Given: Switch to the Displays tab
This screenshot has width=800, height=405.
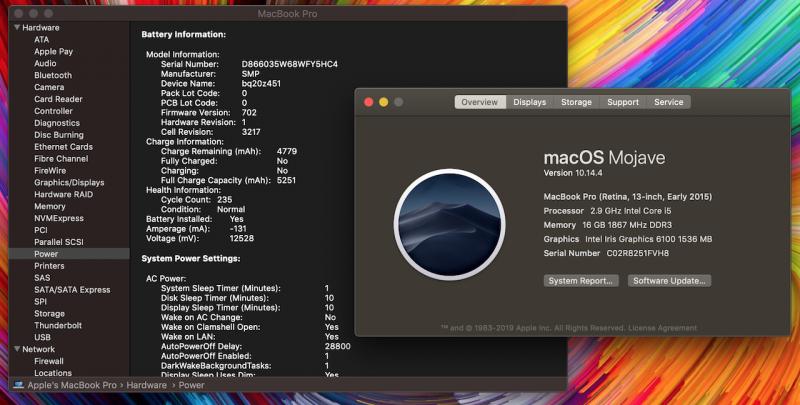Looking at the screenshot, I should pyautogui.click(x=529, y=102).
